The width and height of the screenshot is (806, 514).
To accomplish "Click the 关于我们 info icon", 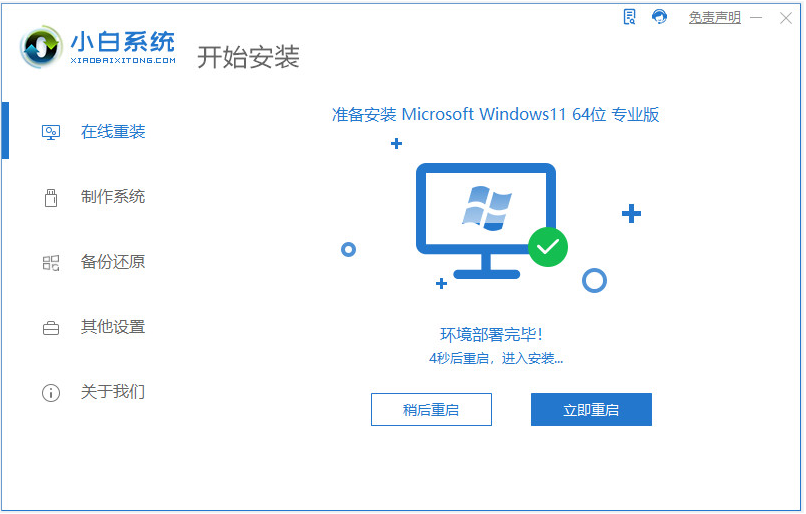I will coord(50,393).
